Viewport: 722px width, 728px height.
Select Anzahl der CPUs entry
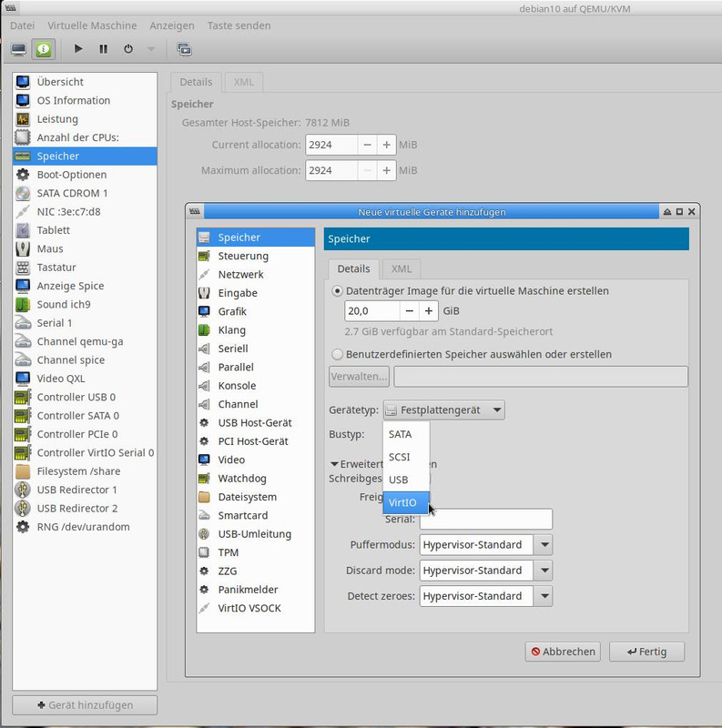point(85,137)
